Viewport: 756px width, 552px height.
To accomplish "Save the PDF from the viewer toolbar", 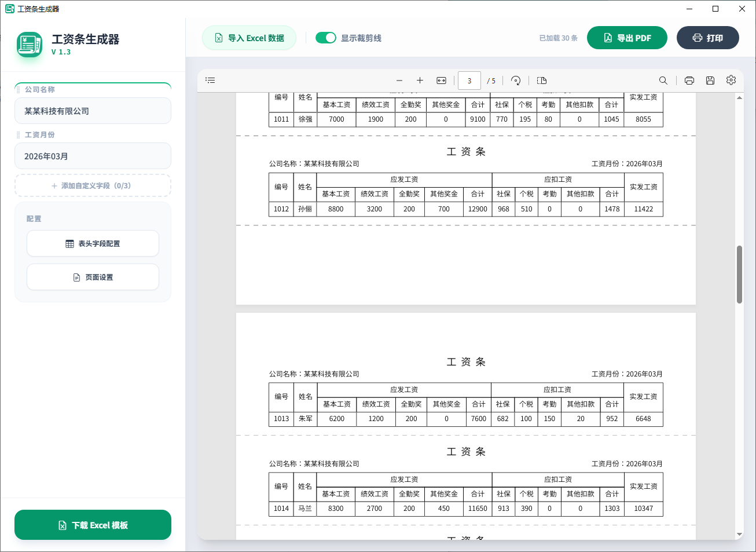I will tap(710, 81).
